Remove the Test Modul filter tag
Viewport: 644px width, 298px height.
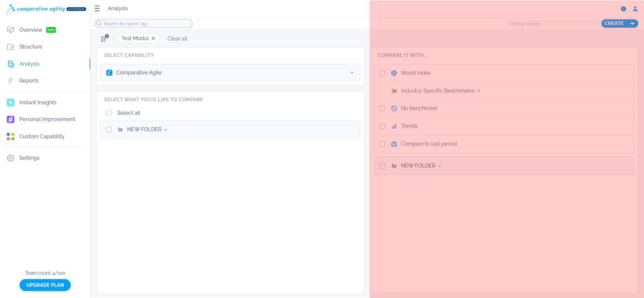pos(153,38)
